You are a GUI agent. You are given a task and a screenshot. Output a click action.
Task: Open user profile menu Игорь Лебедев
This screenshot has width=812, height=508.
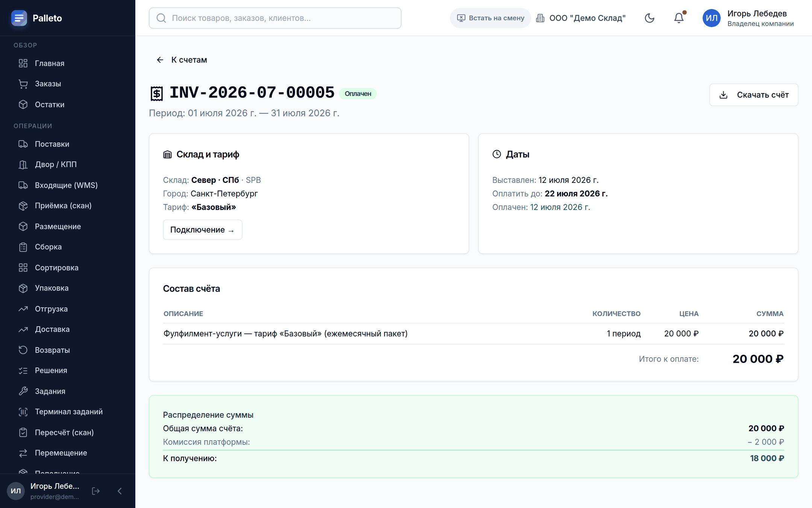748,18
